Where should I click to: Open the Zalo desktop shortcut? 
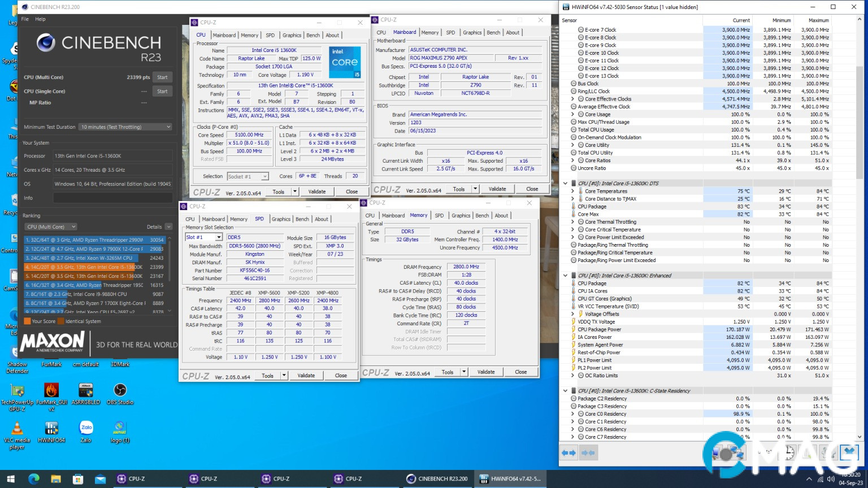pos(86,428)
